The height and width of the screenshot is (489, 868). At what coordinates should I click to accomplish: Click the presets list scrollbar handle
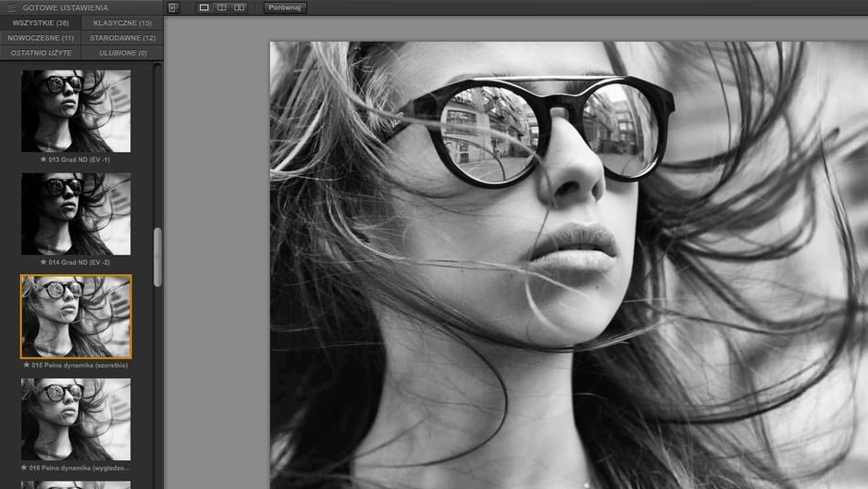point(157,257)
